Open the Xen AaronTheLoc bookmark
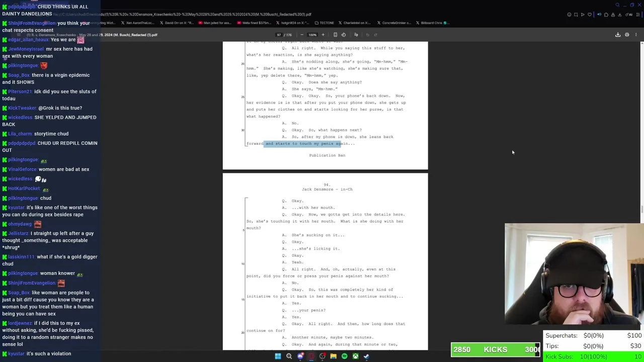The image size is (644, 362). point(138,23)
